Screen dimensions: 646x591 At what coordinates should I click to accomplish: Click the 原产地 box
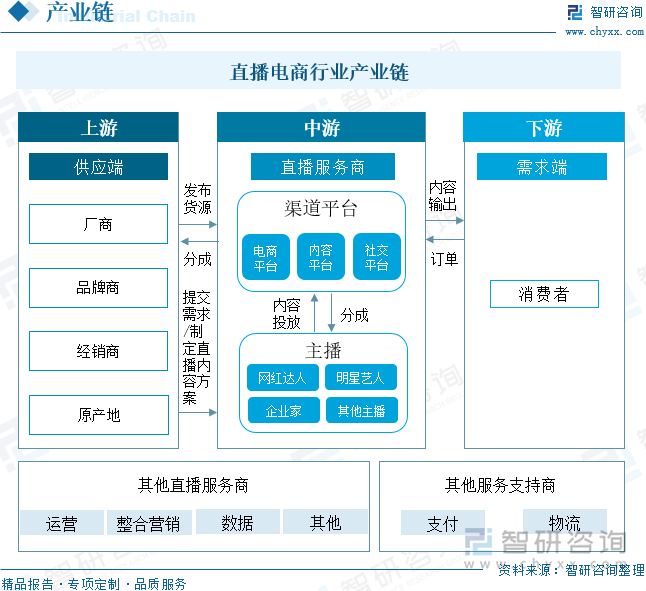[98, 414]
